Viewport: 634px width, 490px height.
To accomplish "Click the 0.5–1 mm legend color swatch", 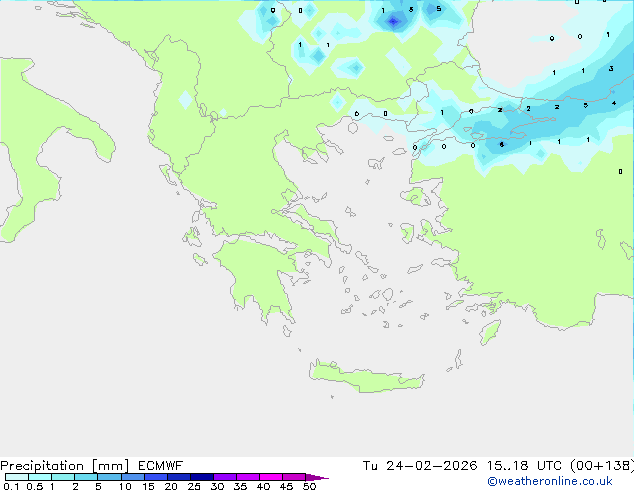I will tap(40, 477).
